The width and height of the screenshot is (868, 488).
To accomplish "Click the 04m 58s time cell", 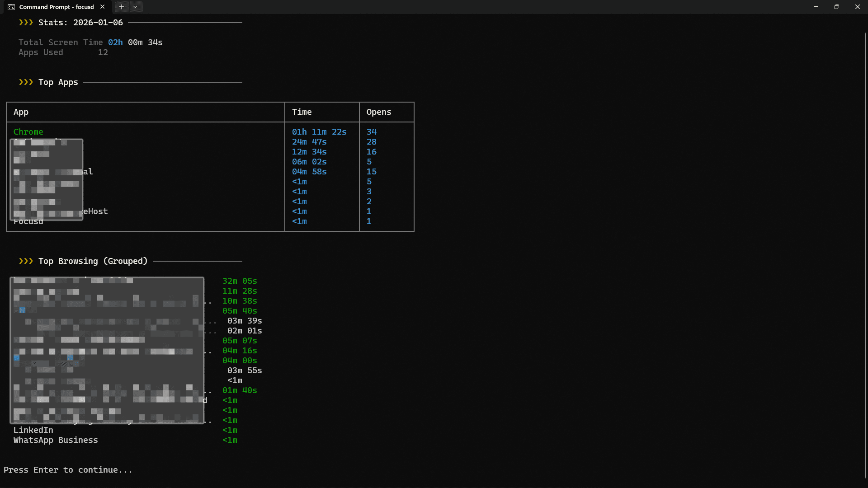I will point(309,172).
